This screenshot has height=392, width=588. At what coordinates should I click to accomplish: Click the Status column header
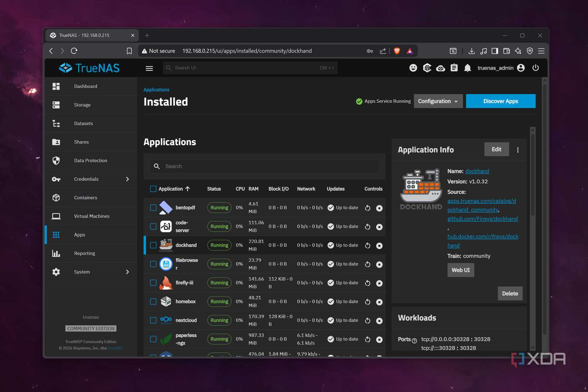214,189
